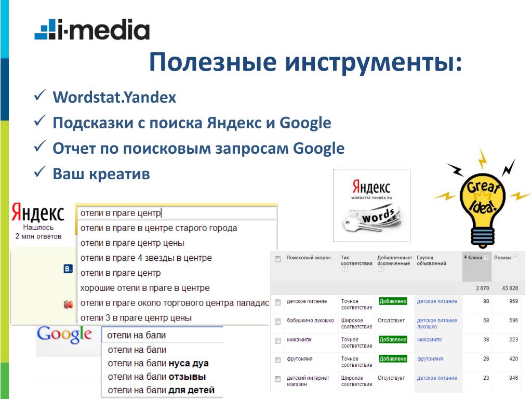Click the i-media logo
The height and width of the screenshot is (399, 532).
(92, 30)
